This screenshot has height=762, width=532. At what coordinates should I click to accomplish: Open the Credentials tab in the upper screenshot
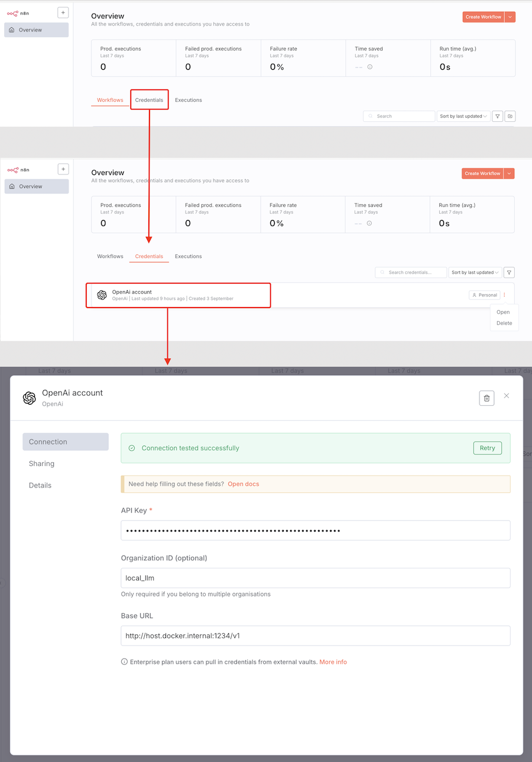tap(149, 100)
